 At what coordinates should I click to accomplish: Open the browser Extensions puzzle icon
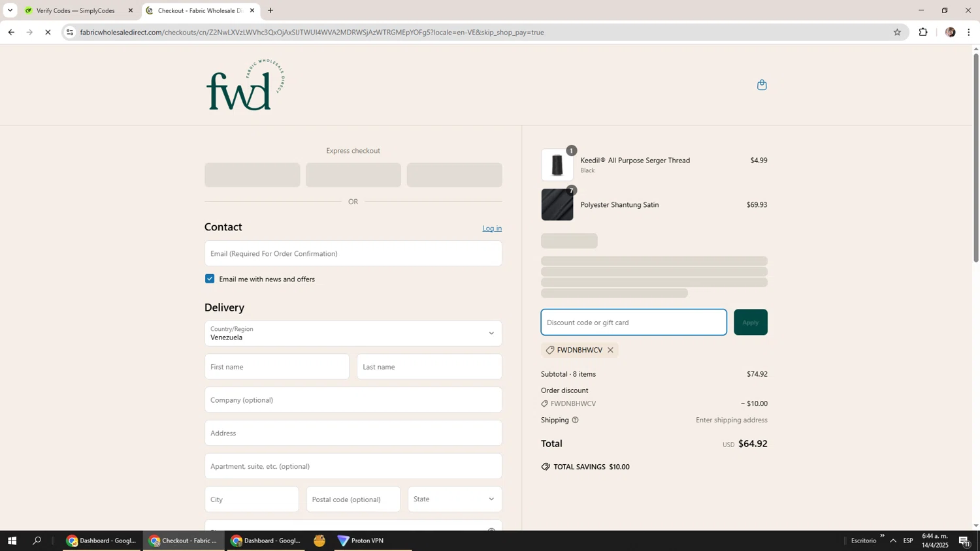923,32
